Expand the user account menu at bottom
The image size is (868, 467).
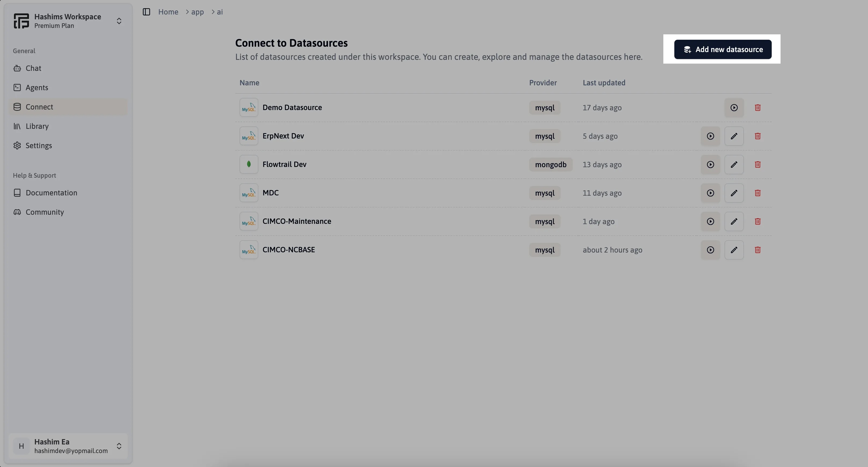point(119,446)
